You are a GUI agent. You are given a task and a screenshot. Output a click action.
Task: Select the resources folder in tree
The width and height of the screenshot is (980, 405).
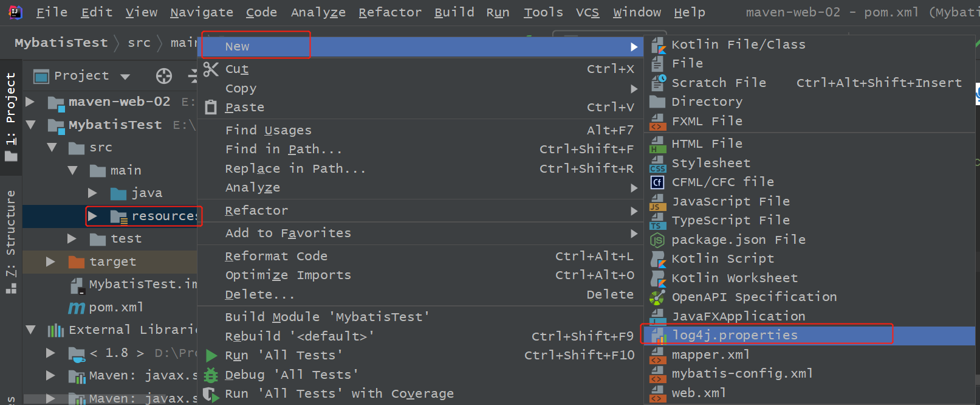pyautogui.click(x=163, y=216)
